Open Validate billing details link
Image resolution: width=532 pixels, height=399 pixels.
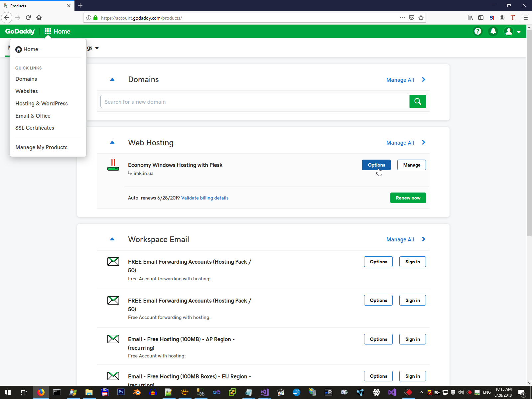tap(205, 198)
